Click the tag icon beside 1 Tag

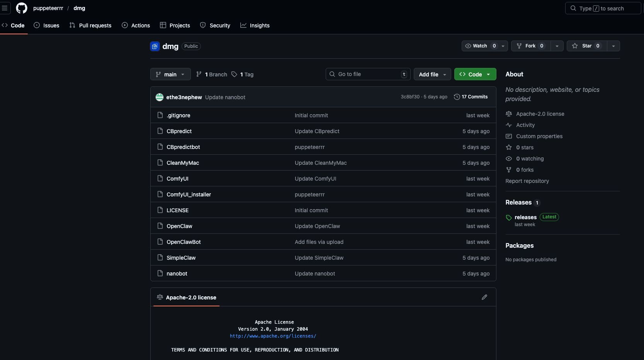pos(234,74)
